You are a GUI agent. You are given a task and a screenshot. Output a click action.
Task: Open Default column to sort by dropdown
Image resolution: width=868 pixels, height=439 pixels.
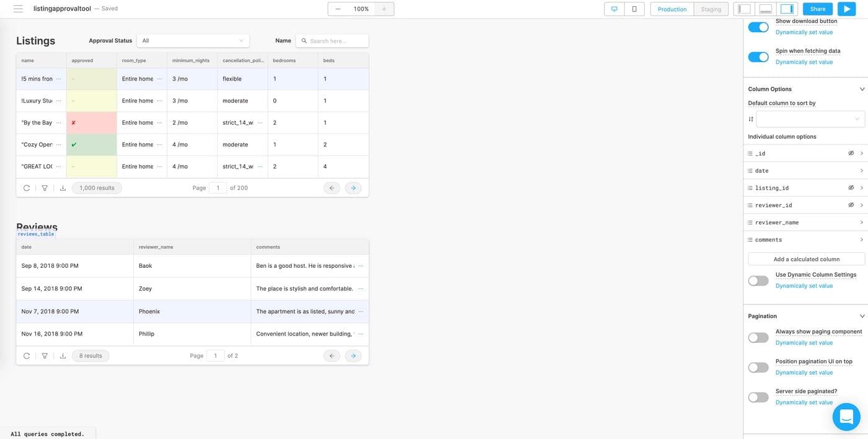[810, 119]
